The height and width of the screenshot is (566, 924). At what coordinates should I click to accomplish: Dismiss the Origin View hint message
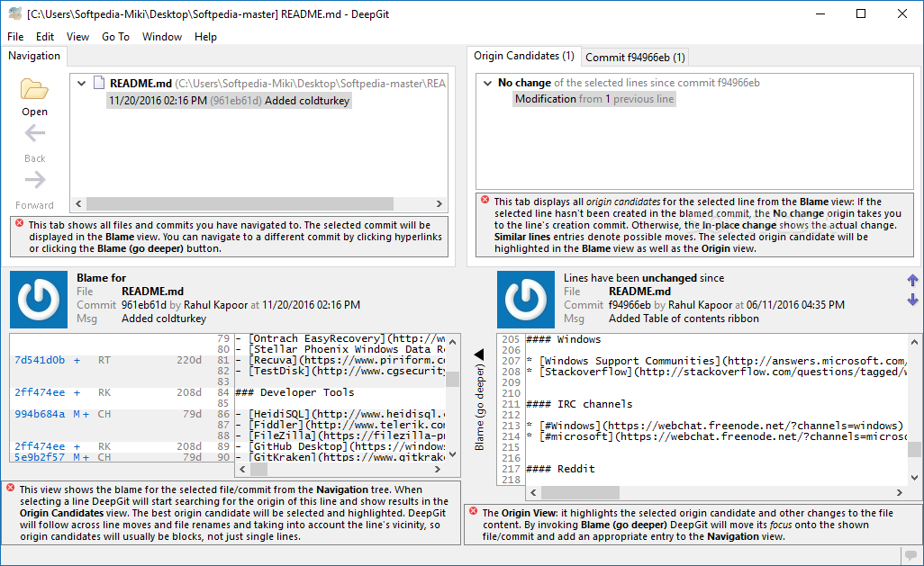[473, 511]
